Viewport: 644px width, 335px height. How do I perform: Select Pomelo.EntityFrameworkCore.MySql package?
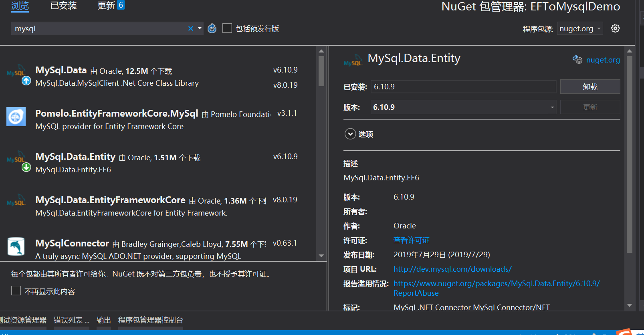pos(158,119)
